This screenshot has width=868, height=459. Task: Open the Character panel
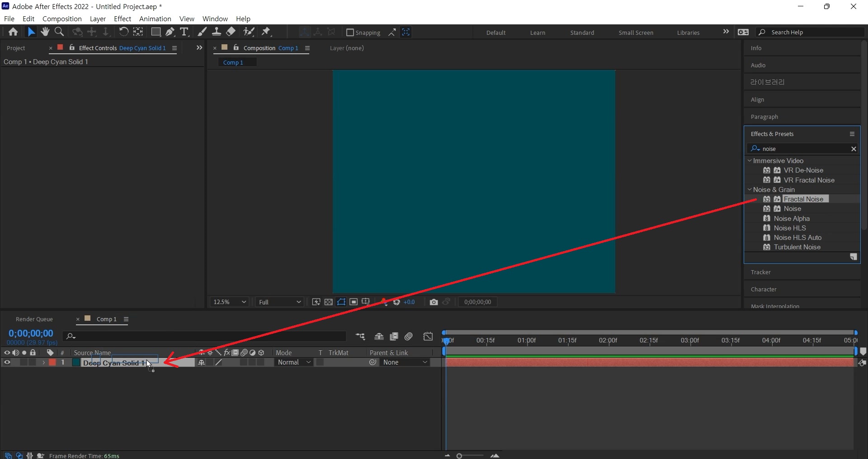(764, 289)
